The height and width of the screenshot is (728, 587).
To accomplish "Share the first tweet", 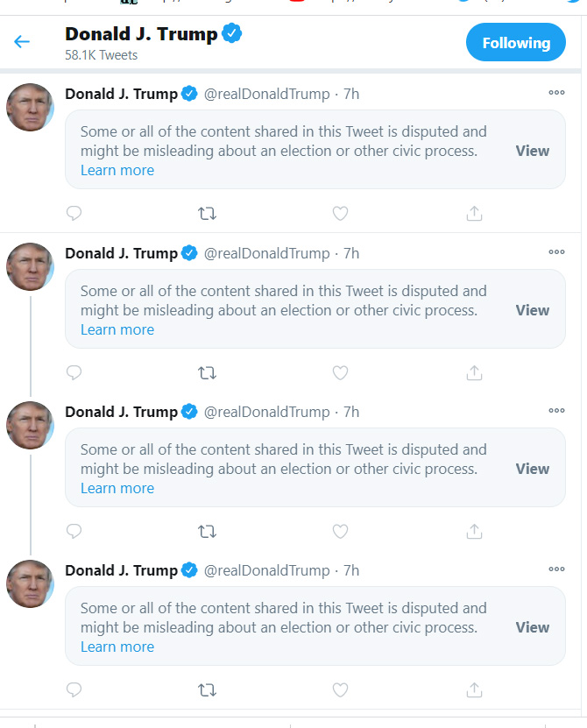I will [474, 213].
